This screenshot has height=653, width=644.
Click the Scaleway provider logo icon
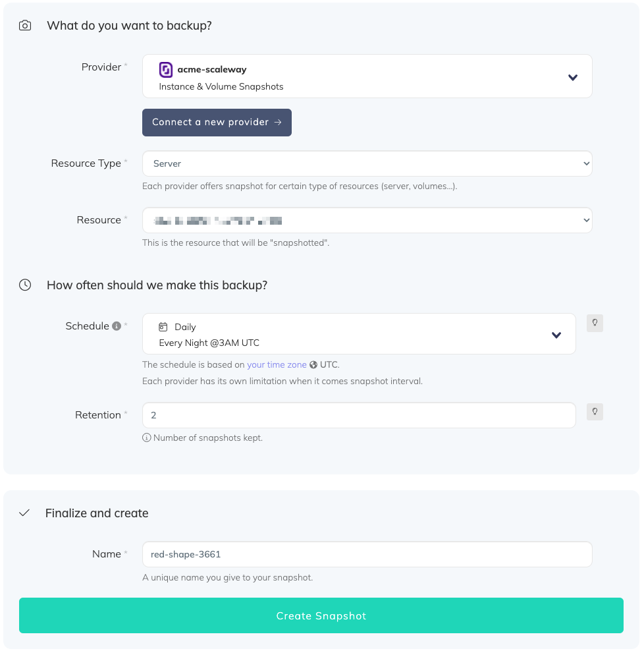(166, 69)
